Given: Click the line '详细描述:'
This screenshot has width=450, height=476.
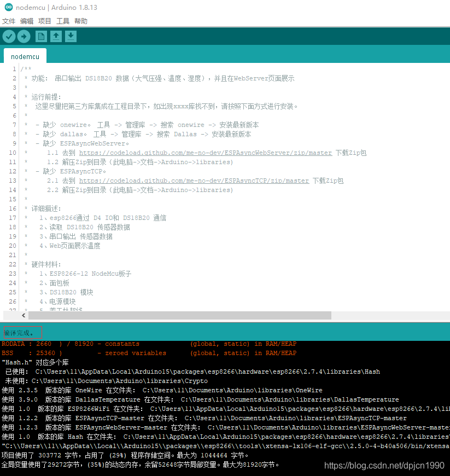Looking at the screenshot, I should pyautogui.click(x=46, y=208).
